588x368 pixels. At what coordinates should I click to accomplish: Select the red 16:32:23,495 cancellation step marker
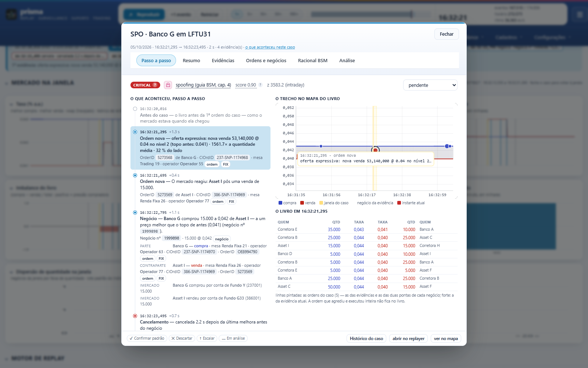(x=135, y=316)
